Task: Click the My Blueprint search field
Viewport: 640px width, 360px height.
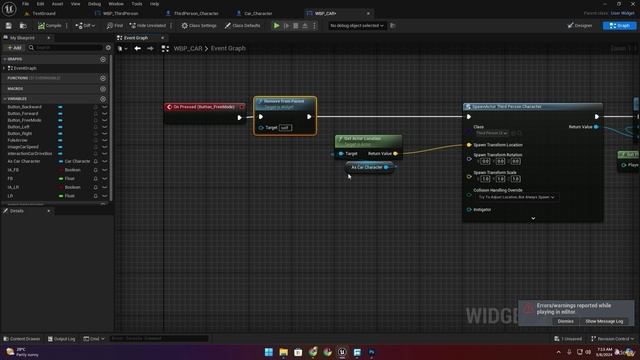Action: coord(65,48)
